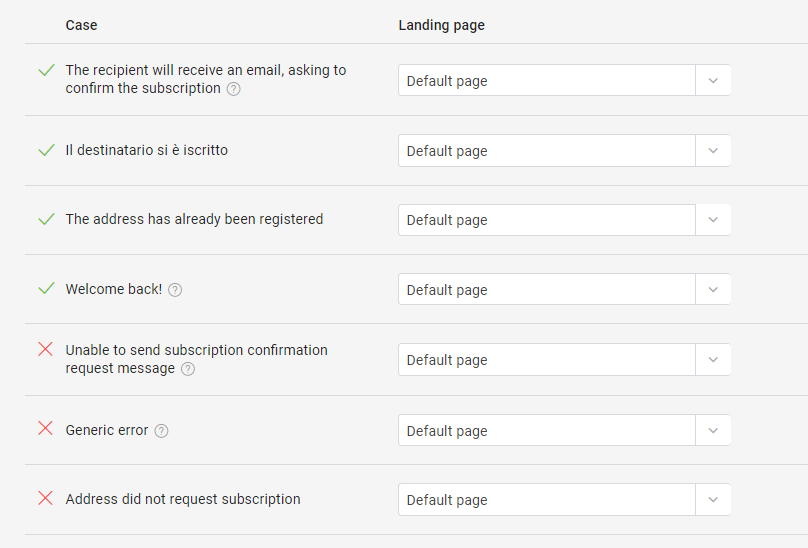Click help icon next to 'Generic error'

tap(161, 431)
